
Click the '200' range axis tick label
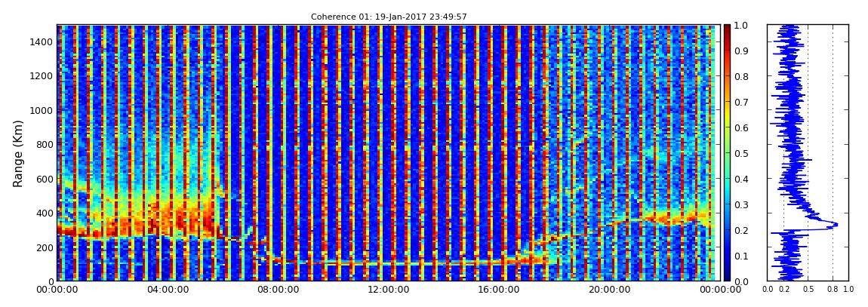click(45, 247)
